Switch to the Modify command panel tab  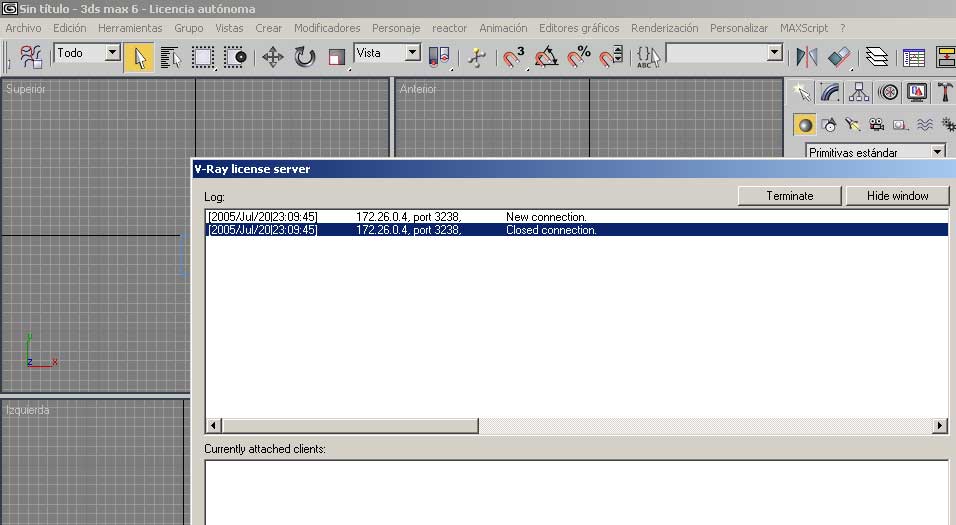click(x=830, y=93)
